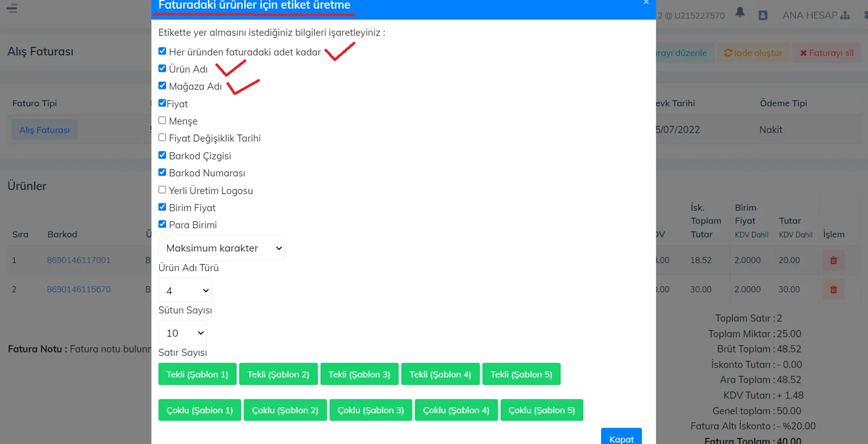The height and width of the screenshot is (444, 868).
Task: Click the Alış Faturası type badge
Action: click(x=44, y=130)
